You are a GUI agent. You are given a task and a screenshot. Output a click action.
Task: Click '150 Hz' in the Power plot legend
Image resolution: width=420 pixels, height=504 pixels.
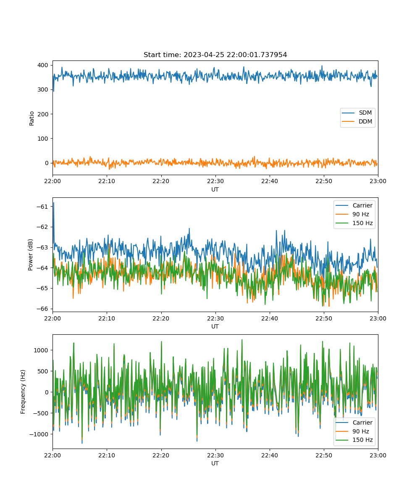coord(362,223)
